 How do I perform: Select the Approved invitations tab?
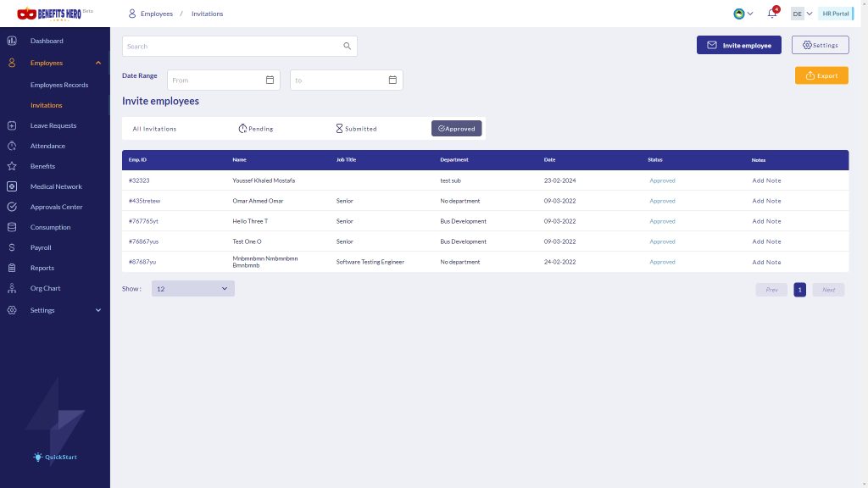tap(457, 129)
